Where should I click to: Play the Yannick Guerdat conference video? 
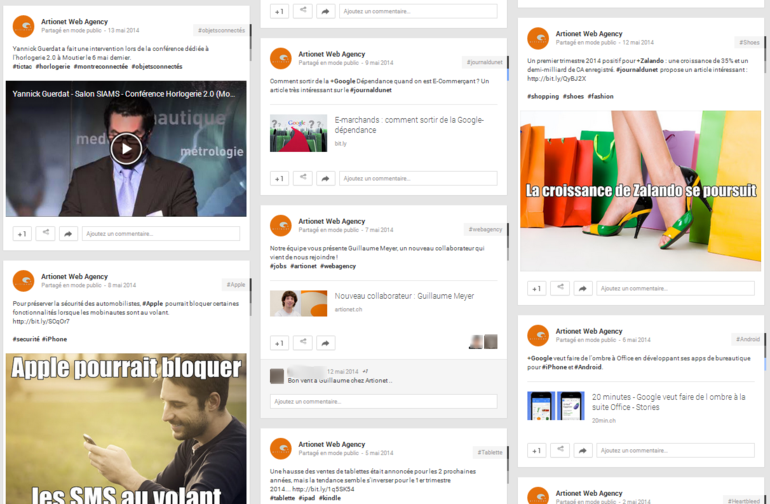tap(126, 148)
